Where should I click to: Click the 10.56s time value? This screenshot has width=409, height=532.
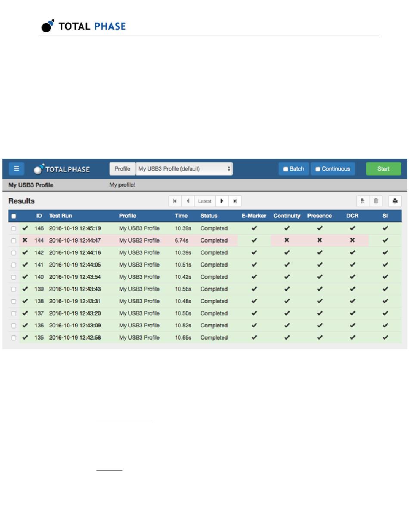point(183,289)
